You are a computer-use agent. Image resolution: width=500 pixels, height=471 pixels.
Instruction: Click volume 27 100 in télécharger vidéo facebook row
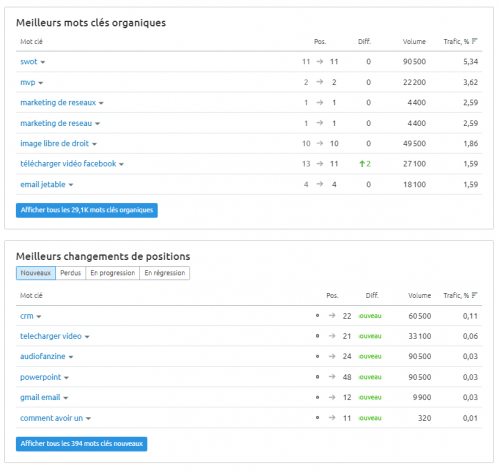point(414,164)
